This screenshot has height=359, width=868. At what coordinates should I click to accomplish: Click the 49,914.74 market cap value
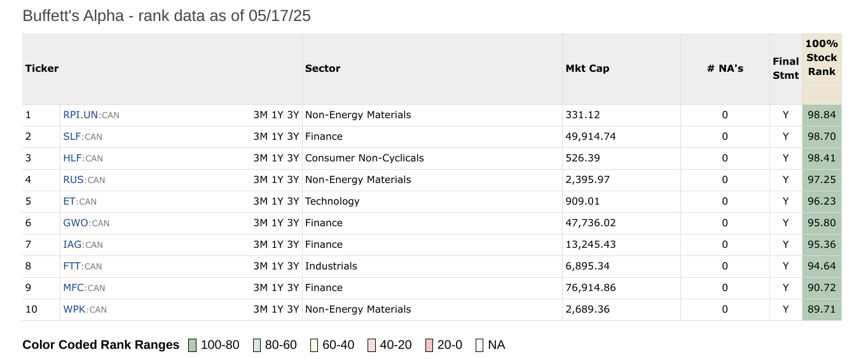[x=591, y=137]
